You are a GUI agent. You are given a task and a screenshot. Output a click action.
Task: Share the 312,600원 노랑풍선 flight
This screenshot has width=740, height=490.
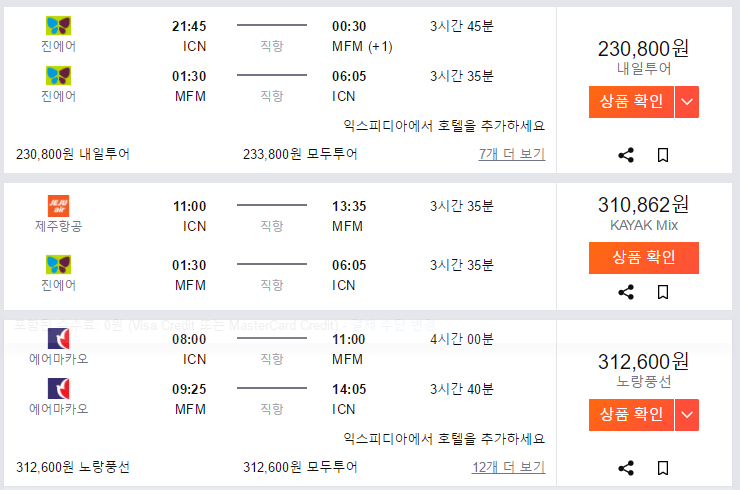coord(626,467)
